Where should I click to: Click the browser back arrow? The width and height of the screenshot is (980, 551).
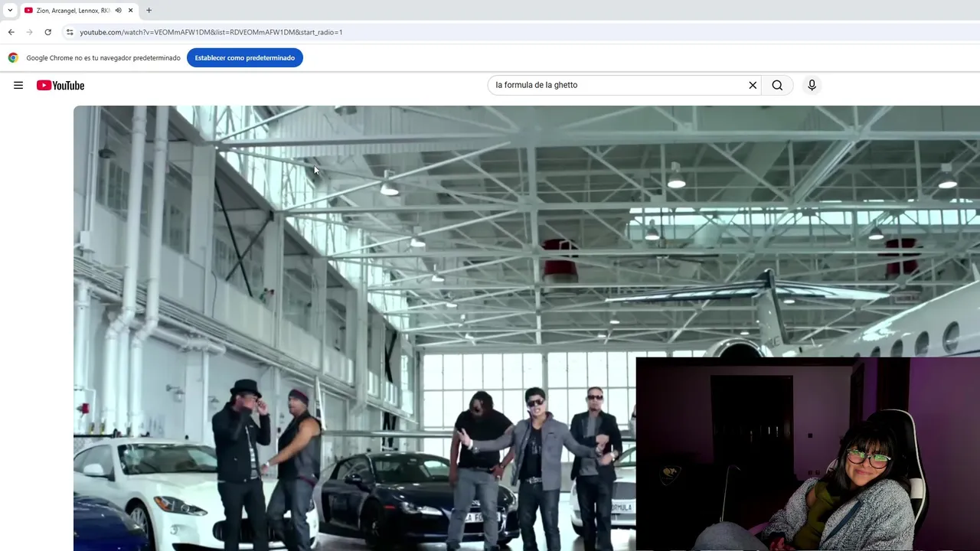coord(11,32)
